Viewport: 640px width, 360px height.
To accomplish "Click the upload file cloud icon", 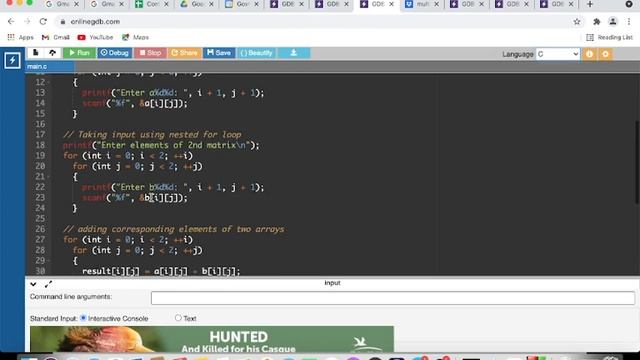I will [x=52, y=53].
